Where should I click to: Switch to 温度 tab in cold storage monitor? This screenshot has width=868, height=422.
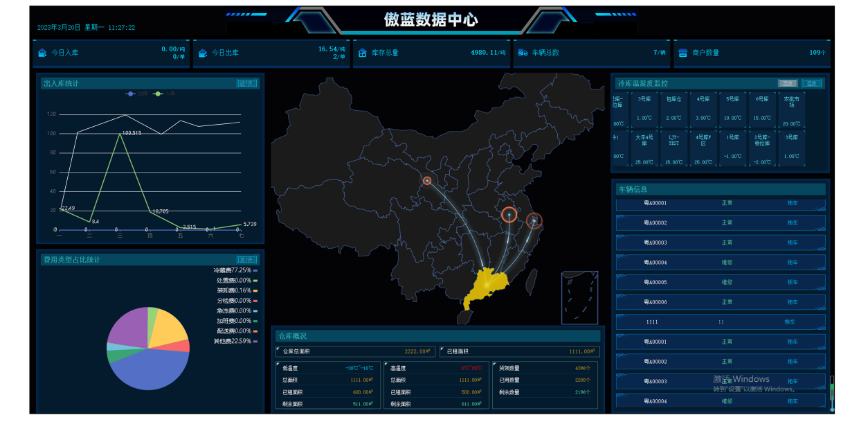812,83
